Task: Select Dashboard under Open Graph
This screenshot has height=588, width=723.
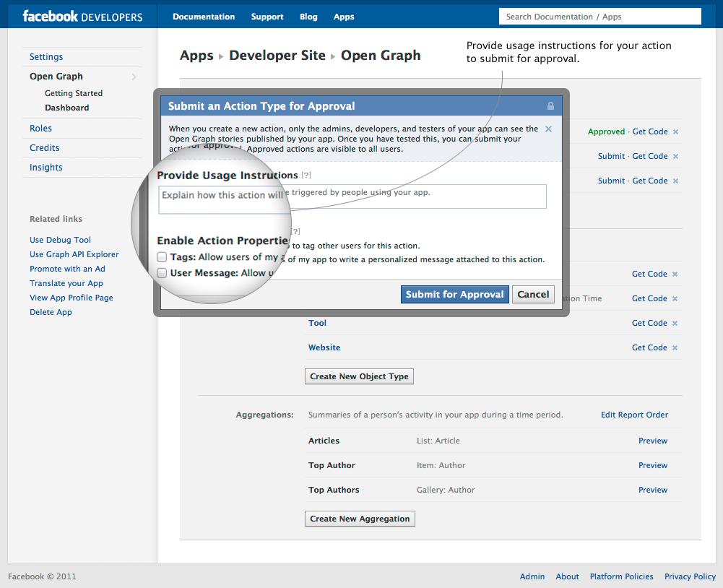Action: 67,108
